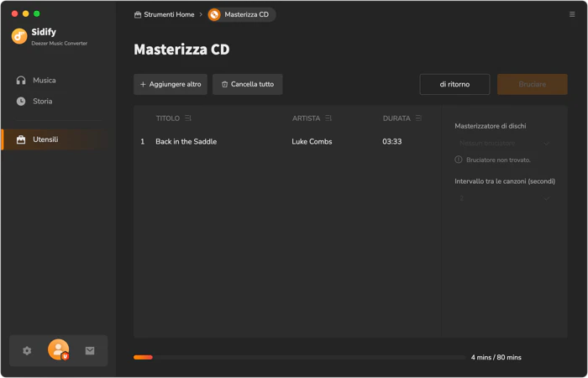Select the Back in the Saddle track
The image size is (588, 378).
pos(186,142)
